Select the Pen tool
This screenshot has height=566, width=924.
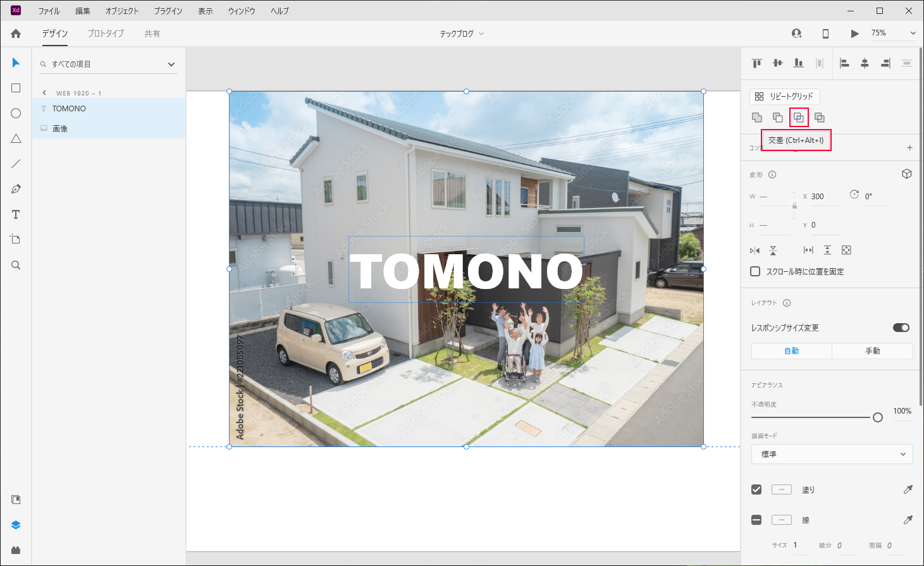[15, 188]
